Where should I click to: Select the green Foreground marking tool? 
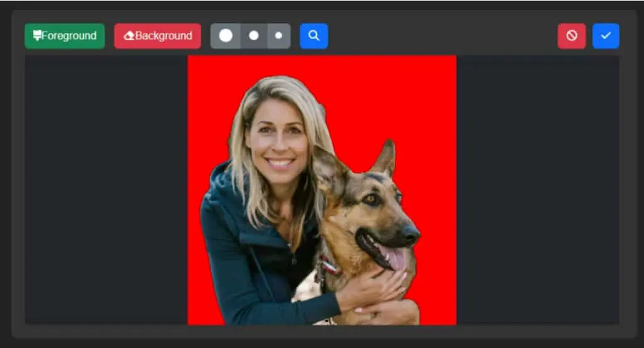tap(65, 36)
